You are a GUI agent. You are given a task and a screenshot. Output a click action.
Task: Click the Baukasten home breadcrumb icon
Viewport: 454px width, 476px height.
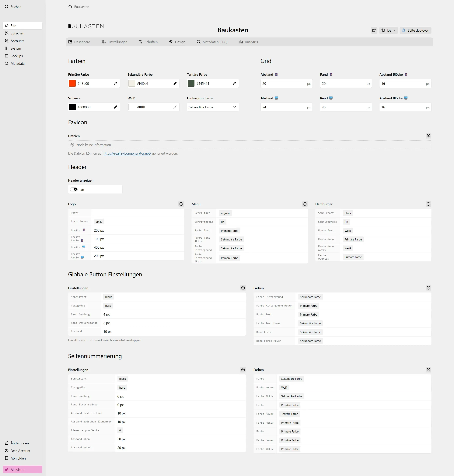click(70, 7)
